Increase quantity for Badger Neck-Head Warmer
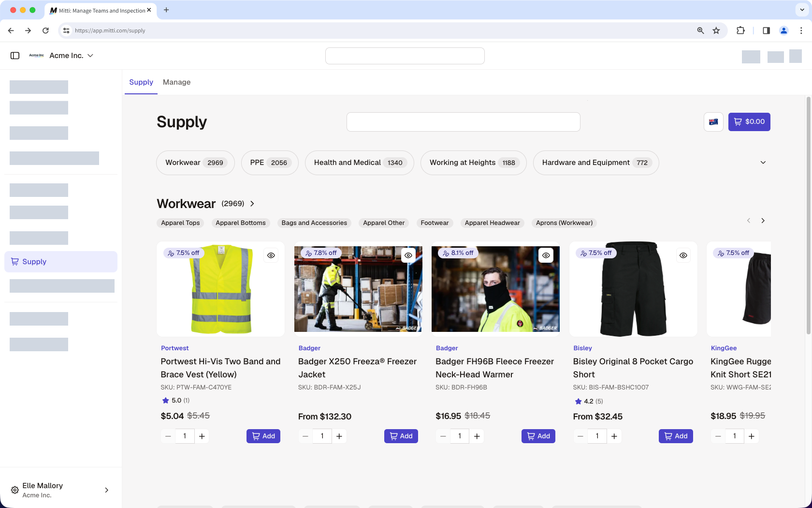This screenshot has height=508, width=812. pos(477,436)
